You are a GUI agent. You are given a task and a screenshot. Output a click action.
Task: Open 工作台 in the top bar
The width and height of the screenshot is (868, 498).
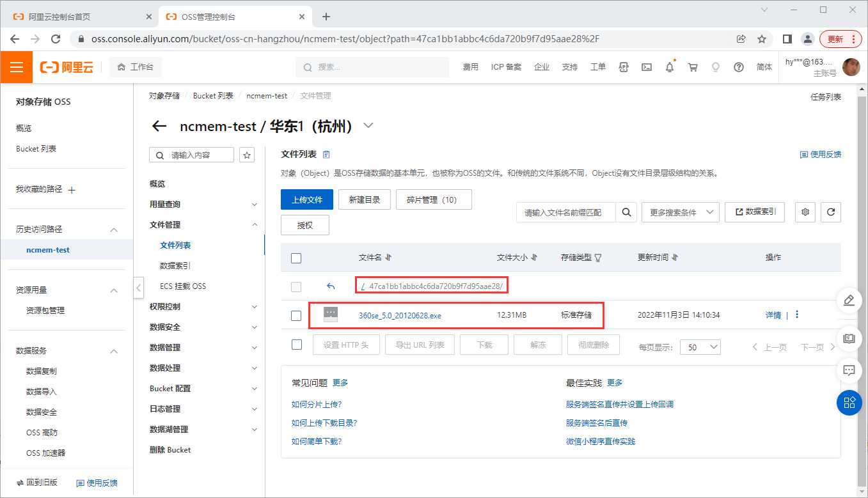pyautogui.click(x=136, y=67)
